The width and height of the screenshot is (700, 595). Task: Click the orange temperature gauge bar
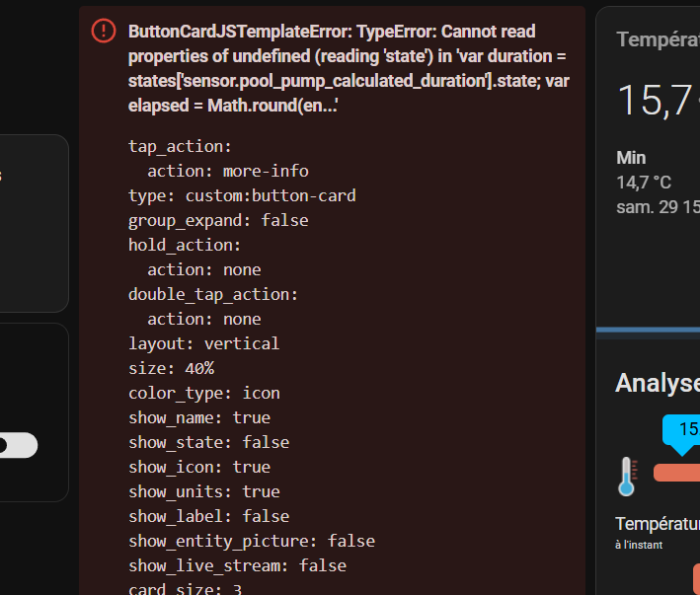676,473
